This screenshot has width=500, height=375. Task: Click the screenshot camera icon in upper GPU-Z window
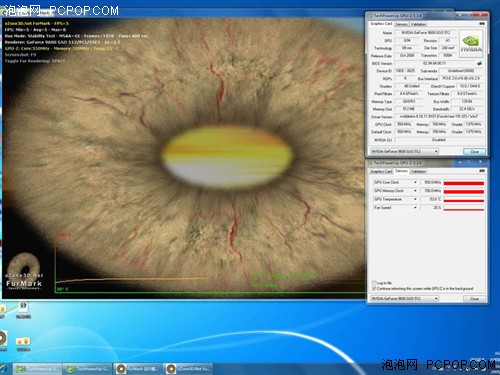click(x=481, y=24)
